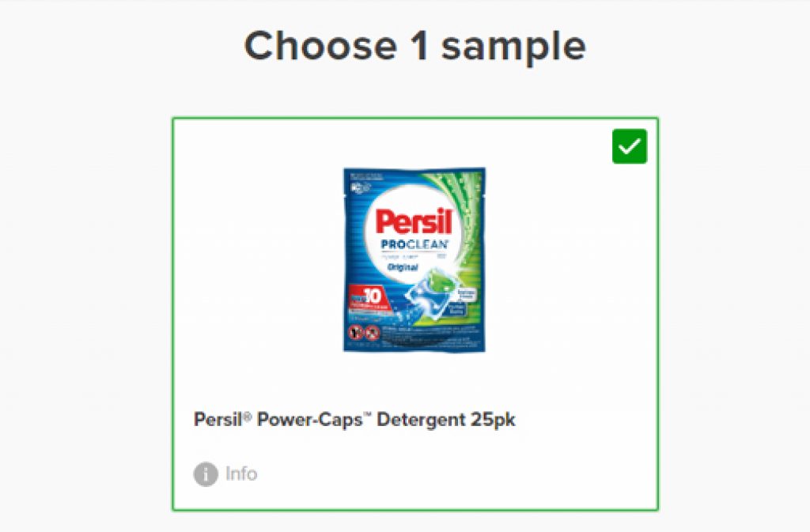Click the word Detergent in product title
This screenshot has width=810, height=532.
click(x=422, y=419)
